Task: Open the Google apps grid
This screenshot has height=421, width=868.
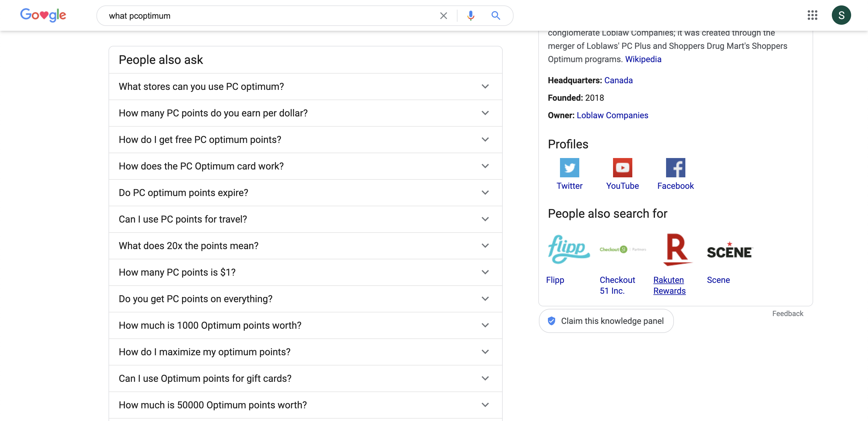Action: point(813,15)
